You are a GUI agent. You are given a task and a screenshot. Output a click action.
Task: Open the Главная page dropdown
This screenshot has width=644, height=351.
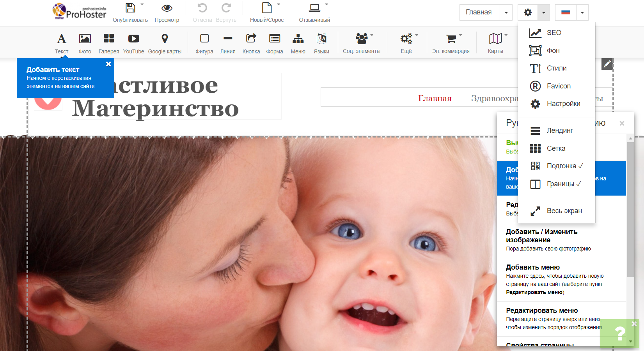coord(506,12)
